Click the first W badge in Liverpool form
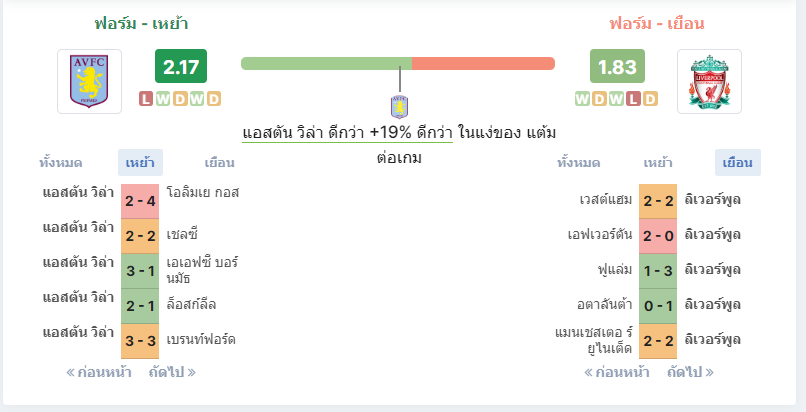The height and width of the screenshot is (412, 806). [x=582, y=99]
